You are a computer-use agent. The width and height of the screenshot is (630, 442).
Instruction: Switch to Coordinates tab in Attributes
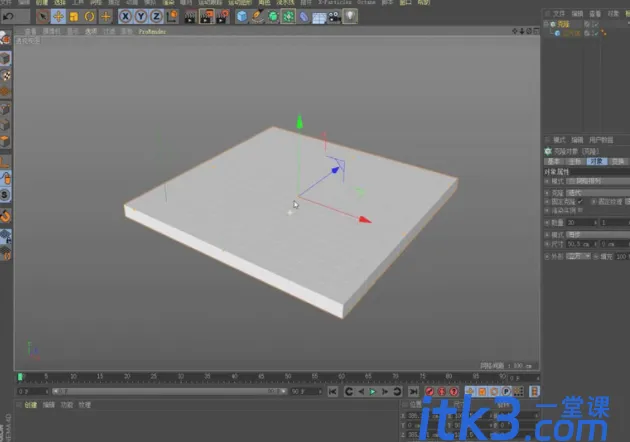pyautogui.click(x=575, y=162)
